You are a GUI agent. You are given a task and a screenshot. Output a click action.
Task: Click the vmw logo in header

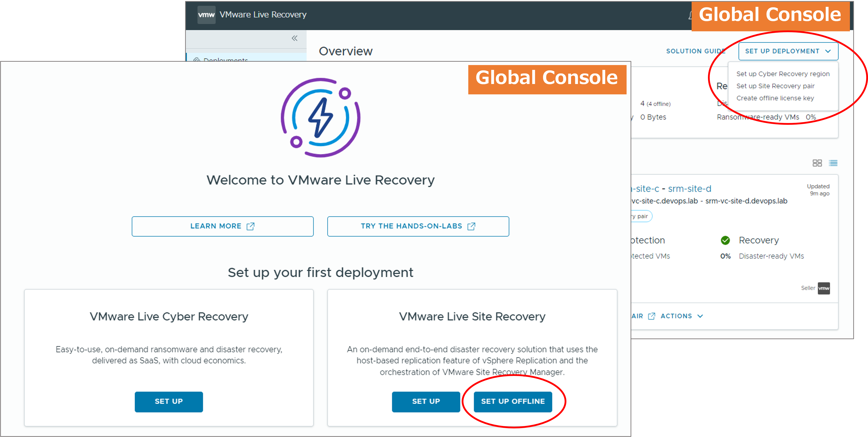click(206, 15)
